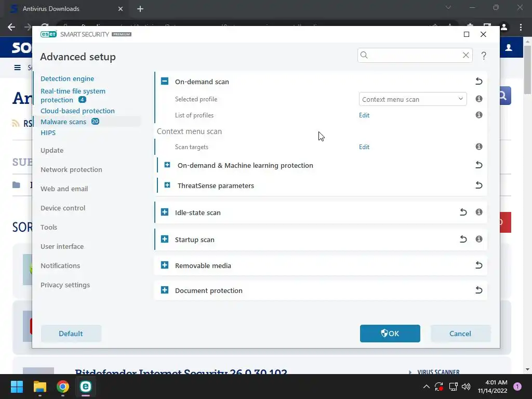Open Chrome's three-dot menu

coord(521,27)
